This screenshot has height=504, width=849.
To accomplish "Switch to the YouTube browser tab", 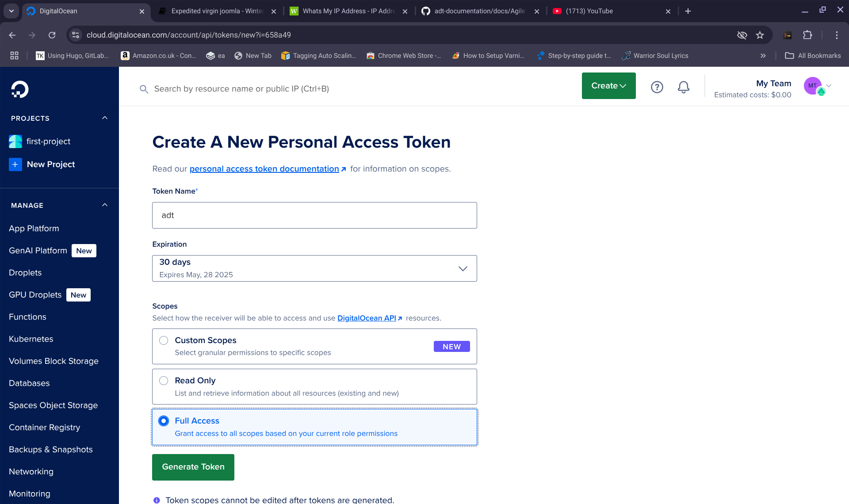I will [610, 11].
